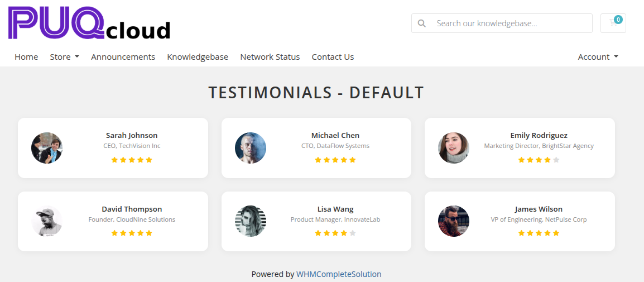Image resolution: width=644 pixels, height=282 pixels.
Task: Click the search magnifier icon
Action: pos(422,23)
